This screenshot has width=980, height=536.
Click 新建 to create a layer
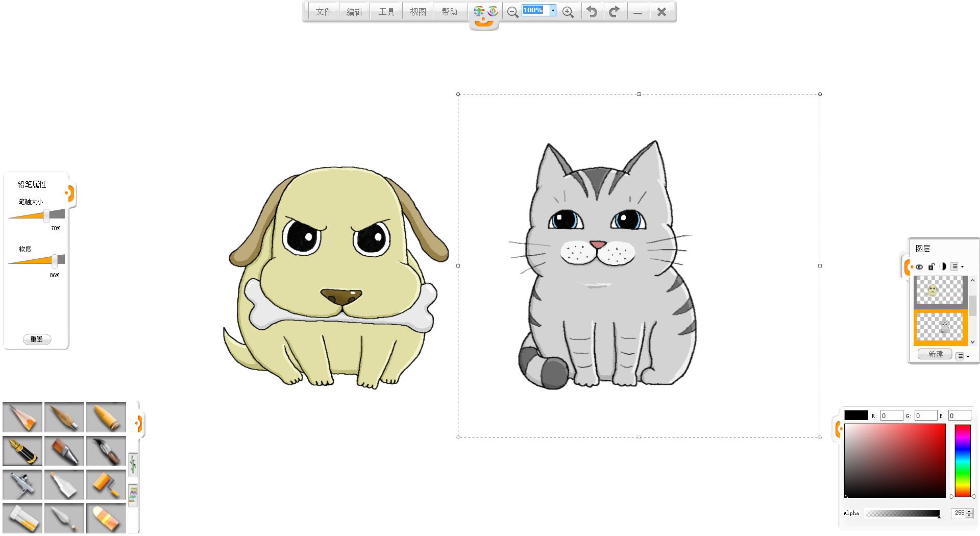[x=935, y=354]
